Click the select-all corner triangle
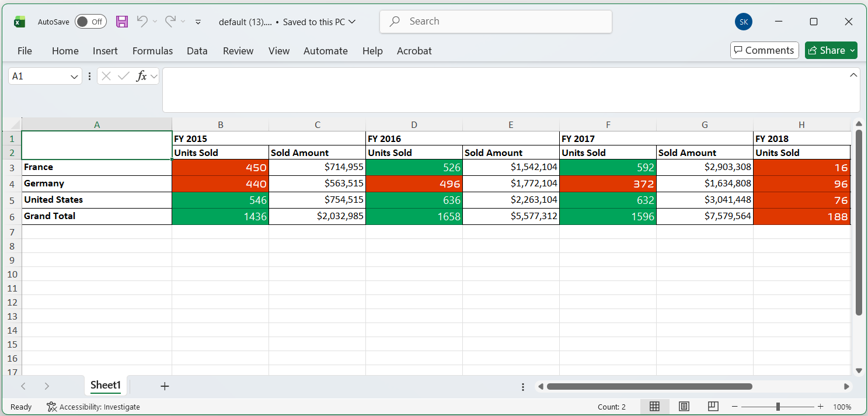Viewport: 868px width, 416px height. coord(12,124)
